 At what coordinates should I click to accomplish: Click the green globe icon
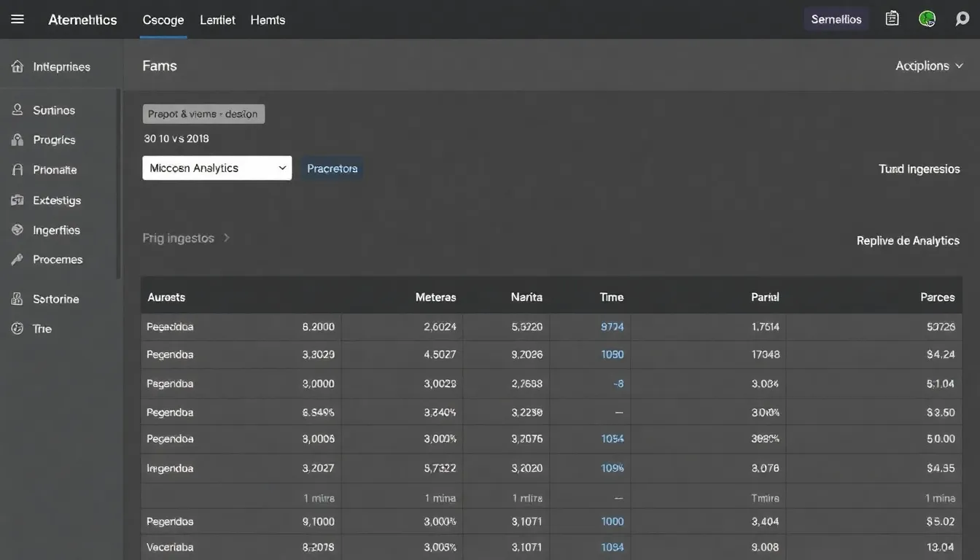[x=927, y=19]
